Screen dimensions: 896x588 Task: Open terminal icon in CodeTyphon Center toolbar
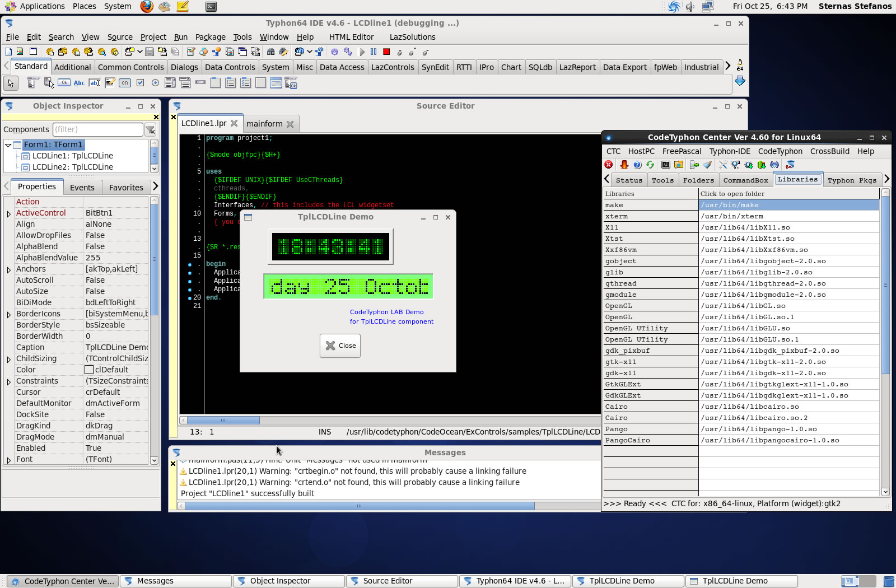(665, 165)
